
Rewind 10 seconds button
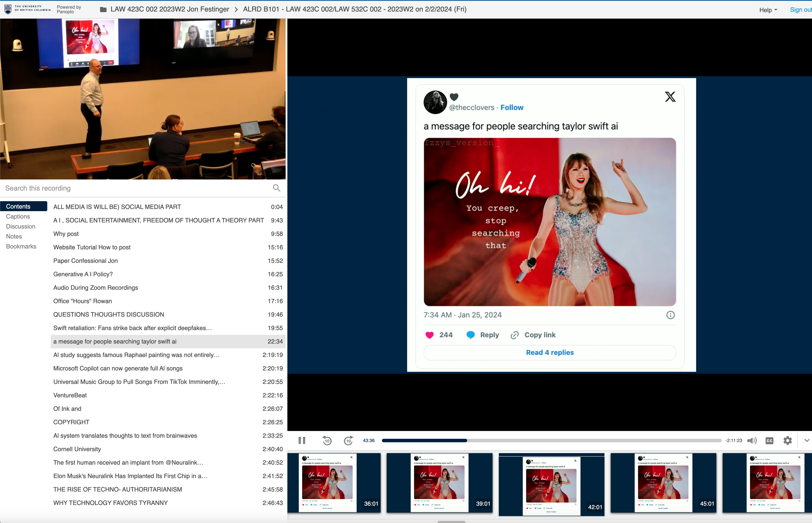327,441
